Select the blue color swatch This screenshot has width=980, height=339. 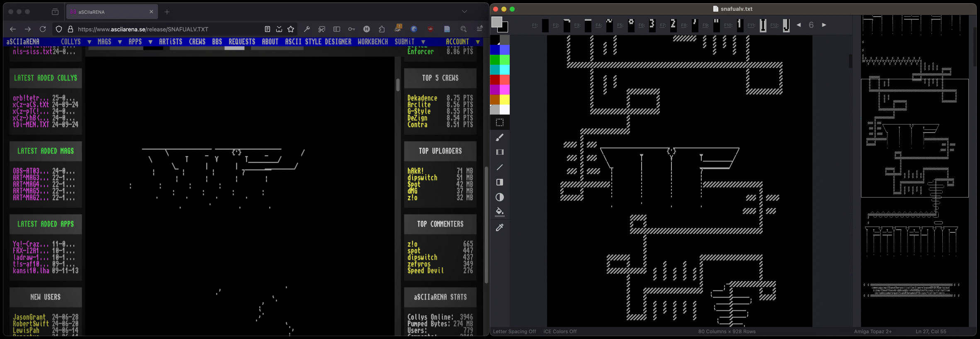coord(495,50)
